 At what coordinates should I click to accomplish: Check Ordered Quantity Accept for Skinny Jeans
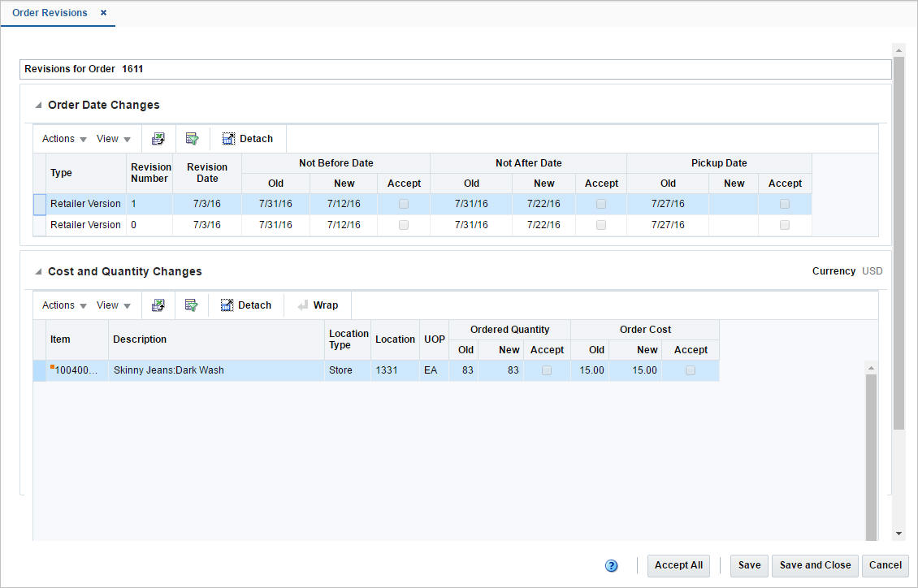pyautogui.click(x=546, y=370)
